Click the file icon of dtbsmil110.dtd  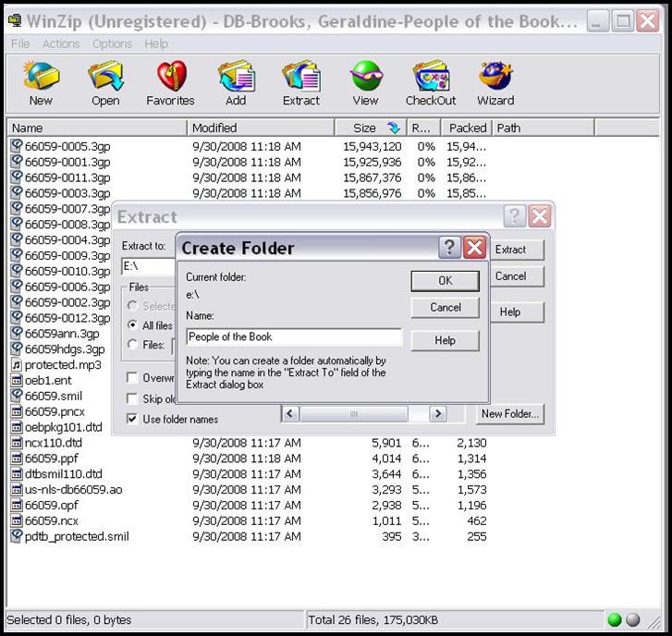click(17, 473)
